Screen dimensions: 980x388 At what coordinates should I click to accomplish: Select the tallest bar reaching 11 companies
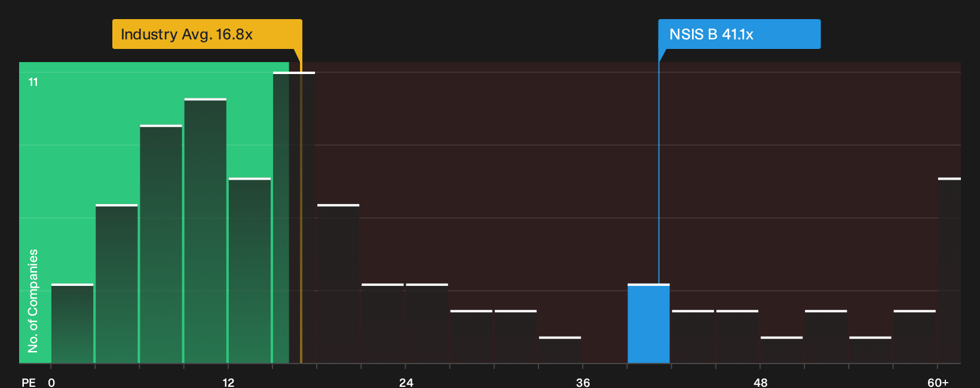[x=294, y=217]
